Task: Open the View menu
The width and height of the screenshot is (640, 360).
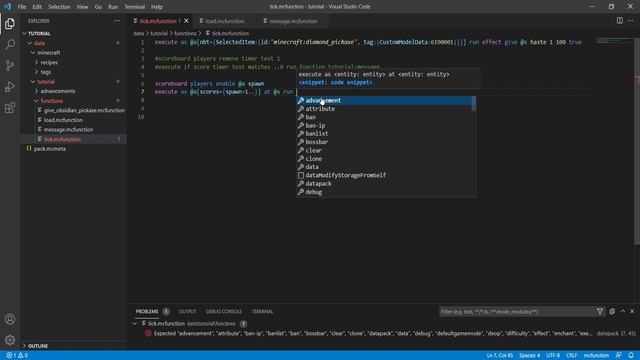Action: pyautogui.click(x=82, y=7)
